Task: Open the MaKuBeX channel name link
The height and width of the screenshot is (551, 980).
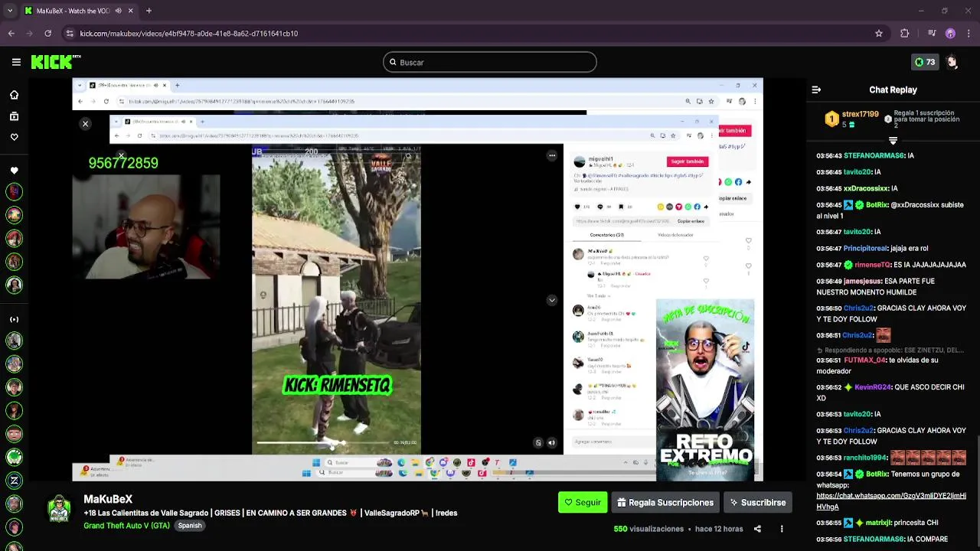Action: [108, 499]
